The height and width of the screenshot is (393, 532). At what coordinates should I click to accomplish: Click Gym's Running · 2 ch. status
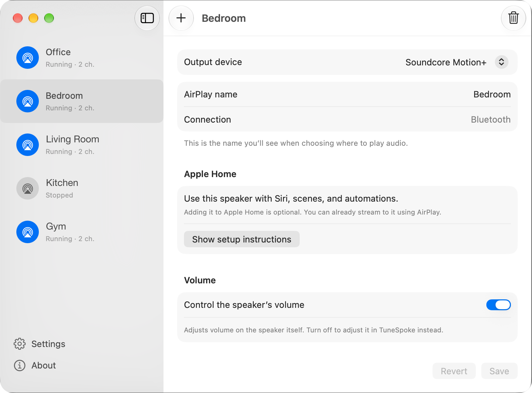pos(70,239)
